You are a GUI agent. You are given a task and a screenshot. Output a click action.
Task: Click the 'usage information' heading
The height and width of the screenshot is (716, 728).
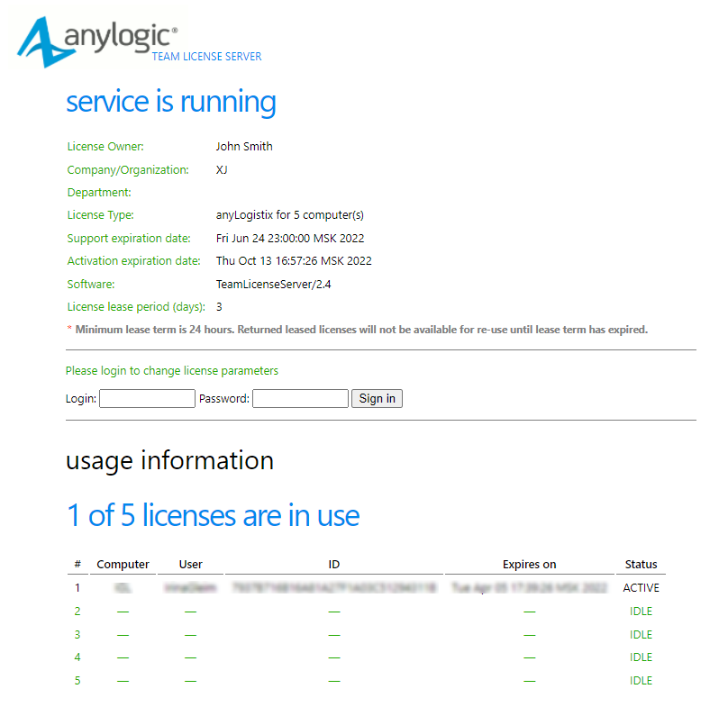(x=170, y=461)
